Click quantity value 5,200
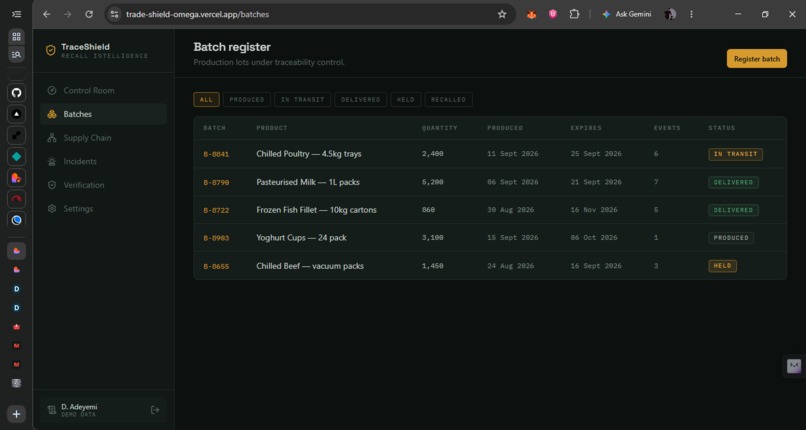 (433, 182)
